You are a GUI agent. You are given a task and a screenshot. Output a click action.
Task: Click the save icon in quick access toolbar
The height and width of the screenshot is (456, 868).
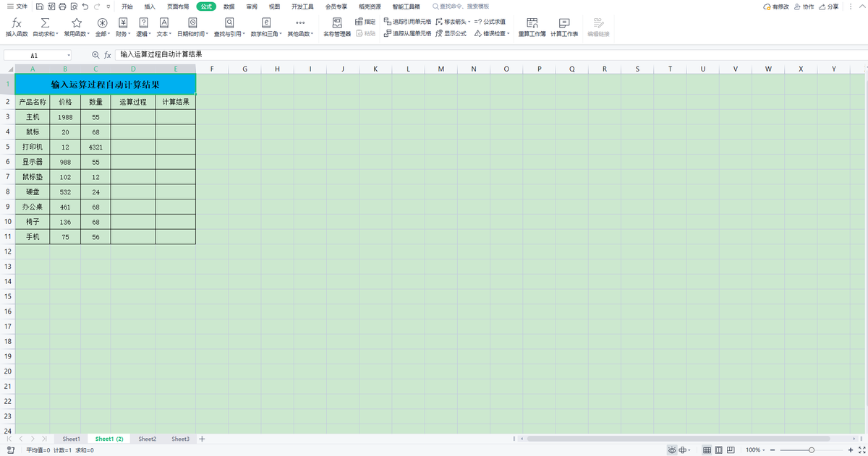tap(40, 6)
